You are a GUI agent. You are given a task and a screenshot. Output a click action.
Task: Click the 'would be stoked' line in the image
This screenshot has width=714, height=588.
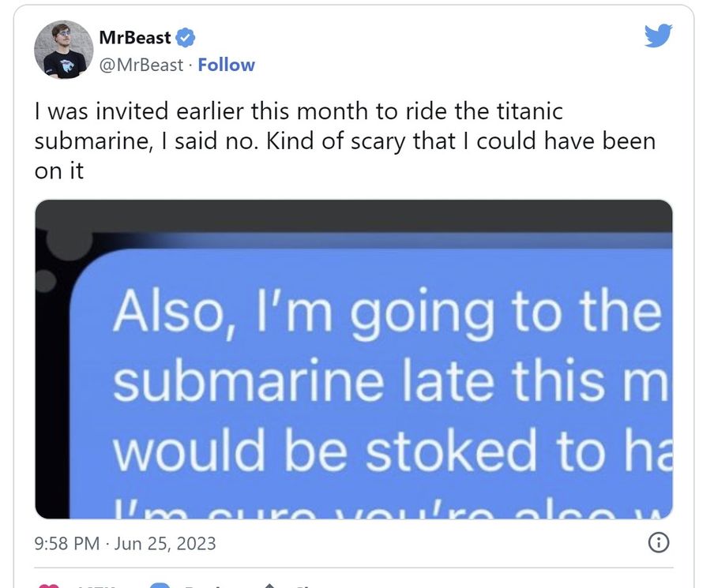click(x=393, y=450)
